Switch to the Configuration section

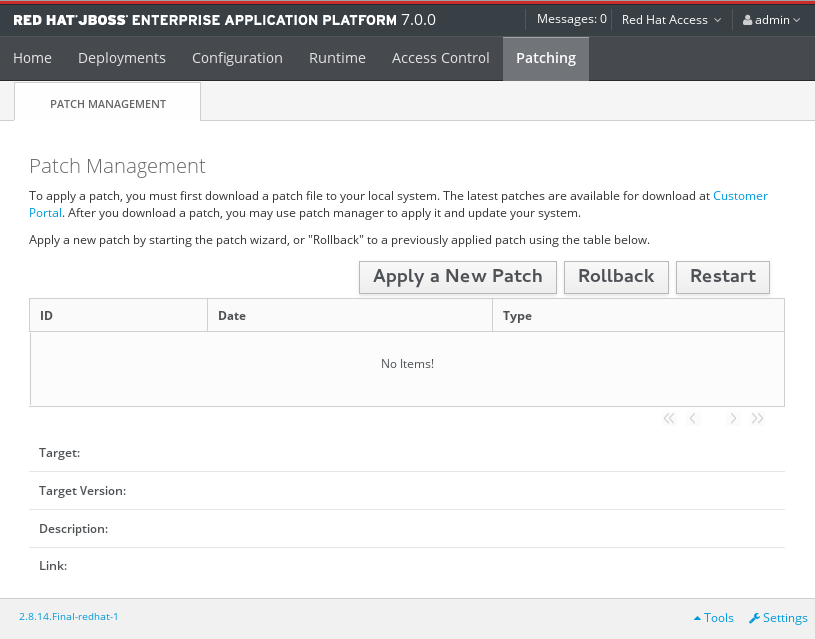237,58
